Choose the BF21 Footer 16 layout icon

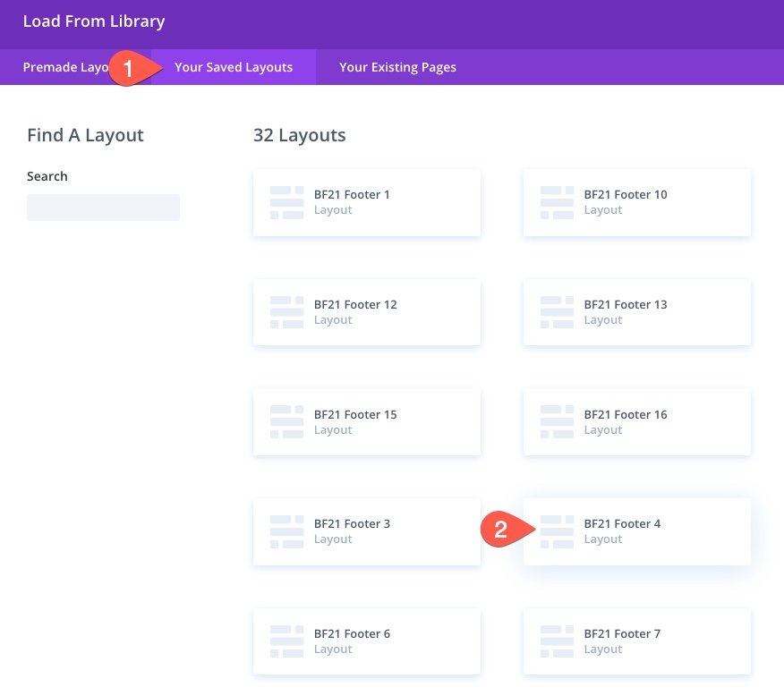[557, 422]
